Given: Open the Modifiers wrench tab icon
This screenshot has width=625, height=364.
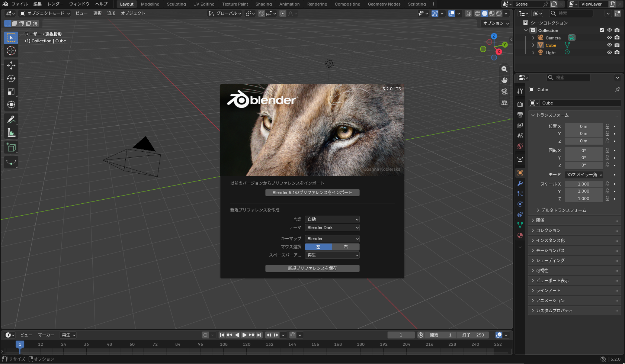Looking at the screenshot, I should coord(520,183).
